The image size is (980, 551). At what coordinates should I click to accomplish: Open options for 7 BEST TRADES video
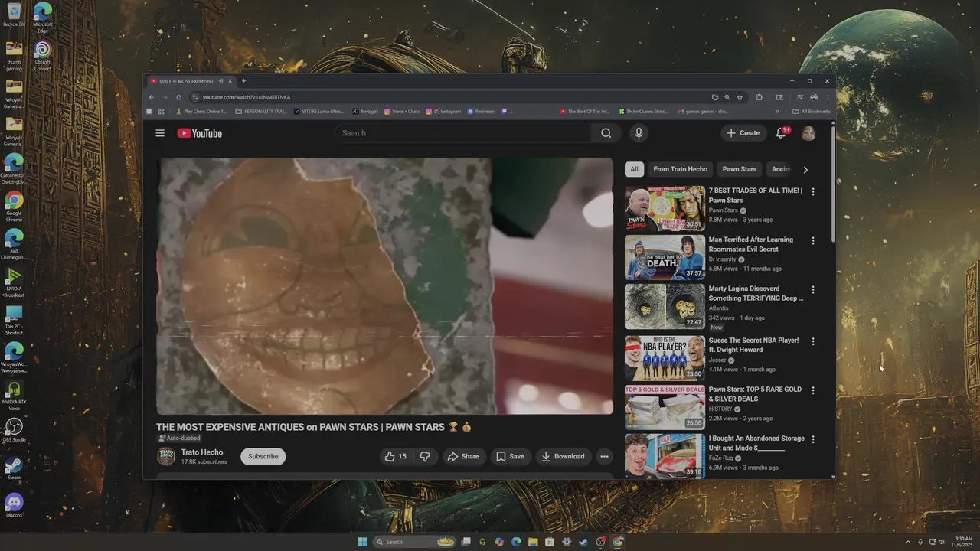pos(813,191)
